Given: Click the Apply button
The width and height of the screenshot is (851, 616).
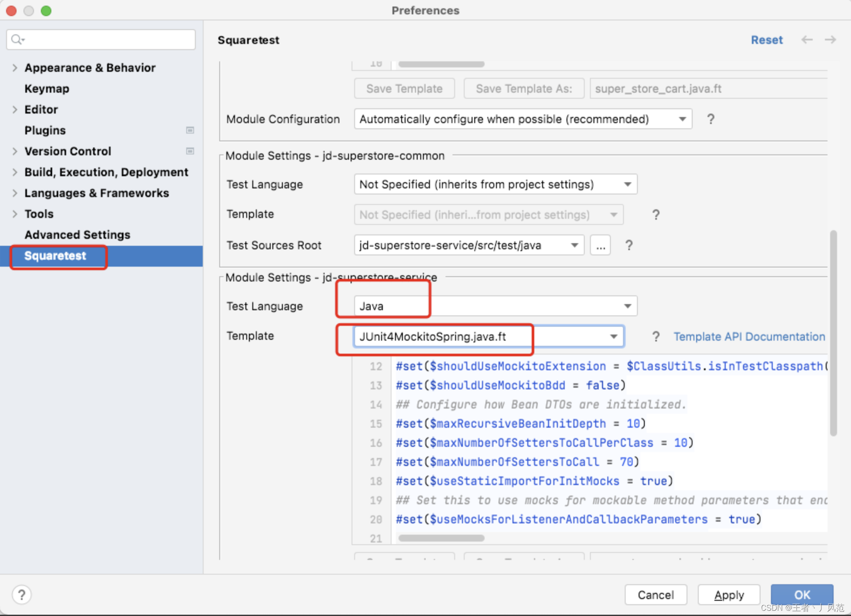Looking at the screenshot, I should tap(729, 595).
